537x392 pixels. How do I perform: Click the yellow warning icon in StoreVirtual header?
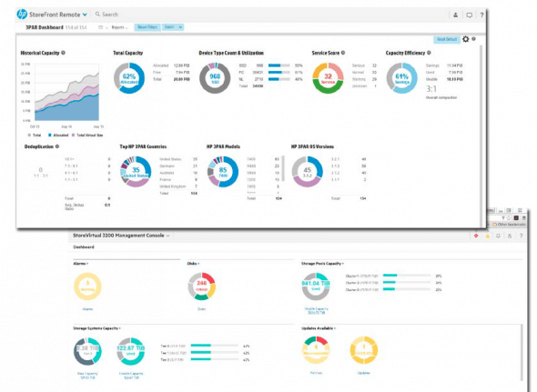pyautogui.click(x=487, y=236)
